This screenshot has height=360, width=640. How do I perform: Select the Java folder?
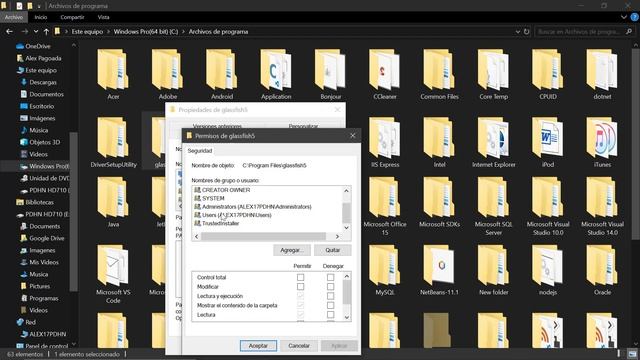click(113, 202)
